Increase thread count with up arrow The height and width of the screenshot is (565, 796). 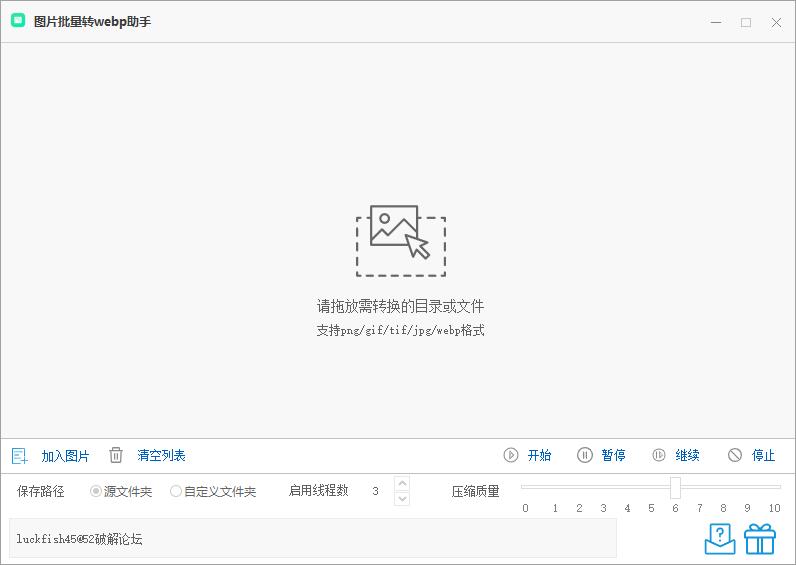402,483
